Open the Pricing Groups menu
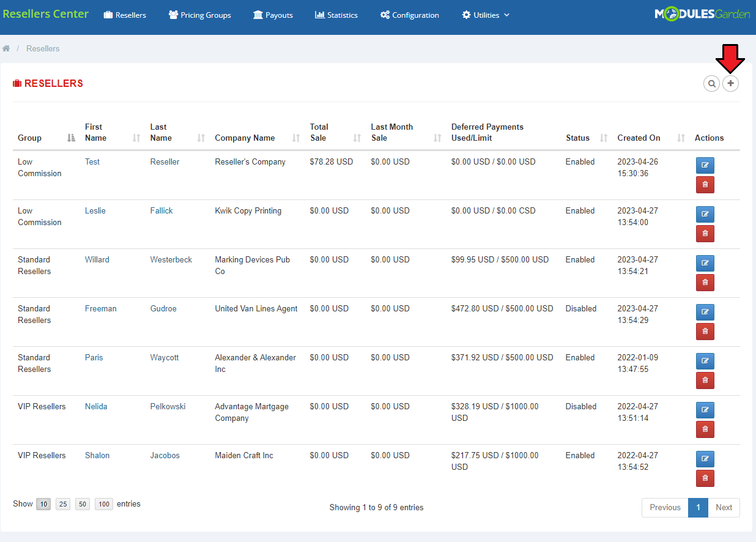Screen dimensions: 756x542 point(200,15)
